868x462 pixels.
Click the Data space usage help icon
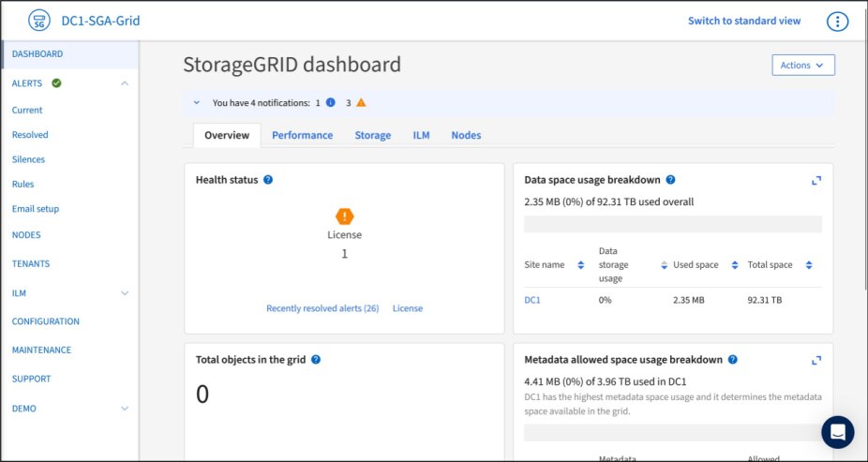tap(670, 180)
